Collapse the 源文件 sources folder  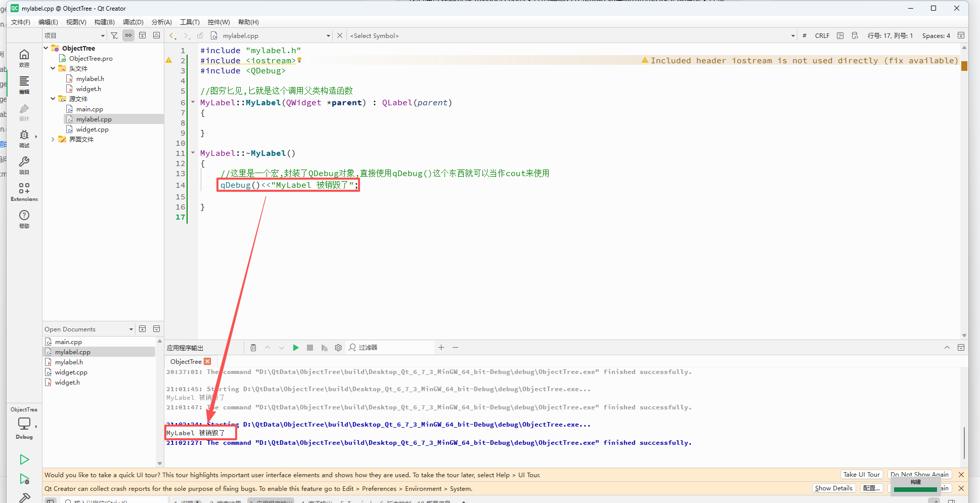53,99
